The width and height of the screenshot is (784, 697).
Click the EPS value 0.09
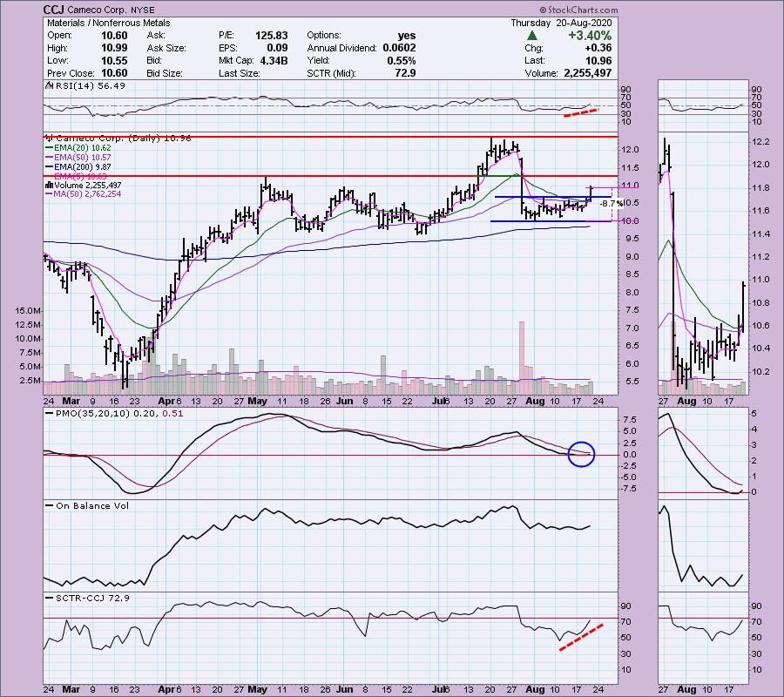pyautogui.click(x=278, y=48)
